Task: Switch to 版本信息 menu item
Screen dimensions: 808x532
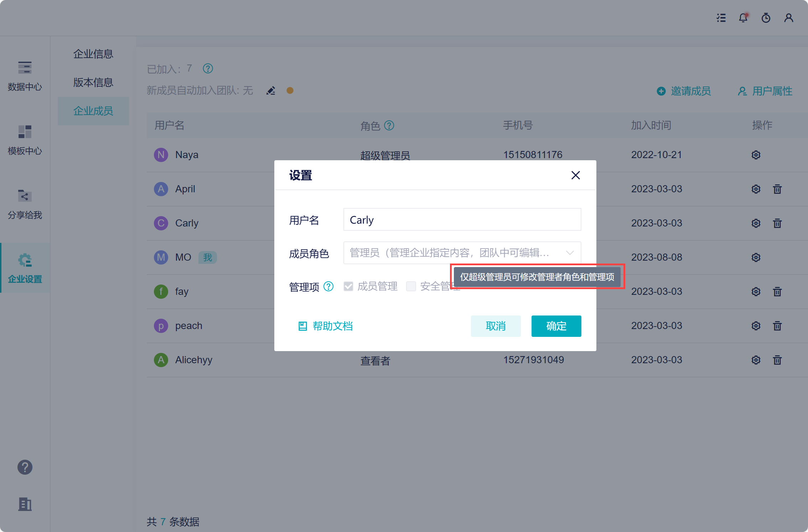Action: pyautogui.click(x=93, y=83)
